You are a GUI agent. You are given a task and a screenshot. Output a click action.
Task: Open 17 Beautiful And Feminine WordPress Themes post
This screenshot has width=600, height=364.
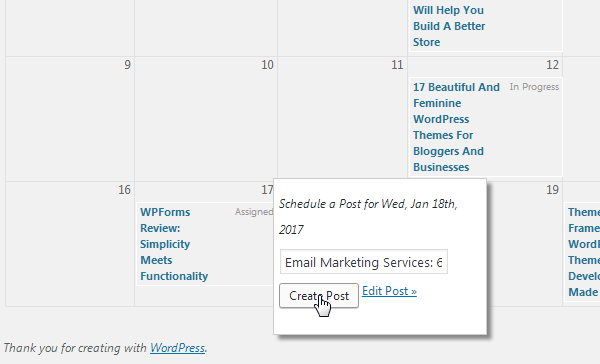(x=456, y=127)
